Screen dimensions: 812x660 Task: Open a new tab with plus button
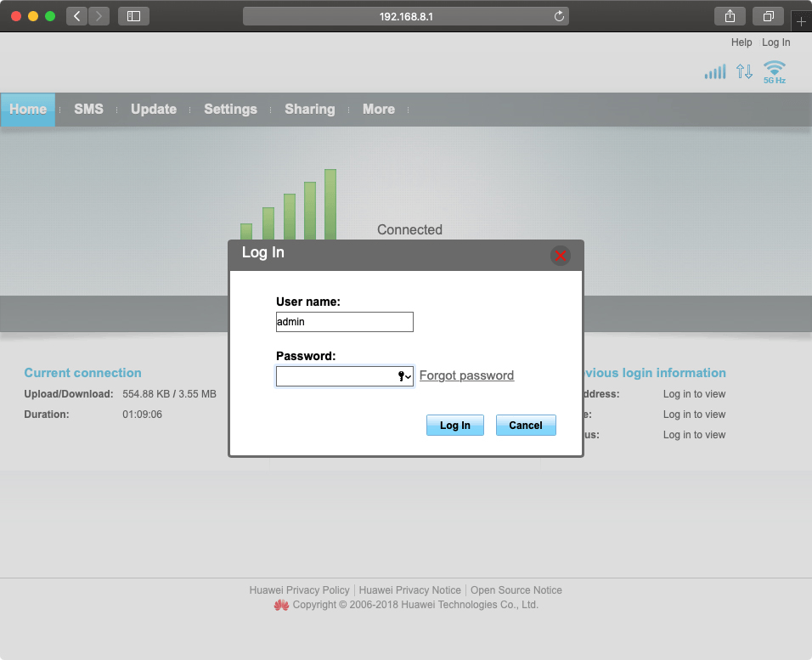coord(801,22)
